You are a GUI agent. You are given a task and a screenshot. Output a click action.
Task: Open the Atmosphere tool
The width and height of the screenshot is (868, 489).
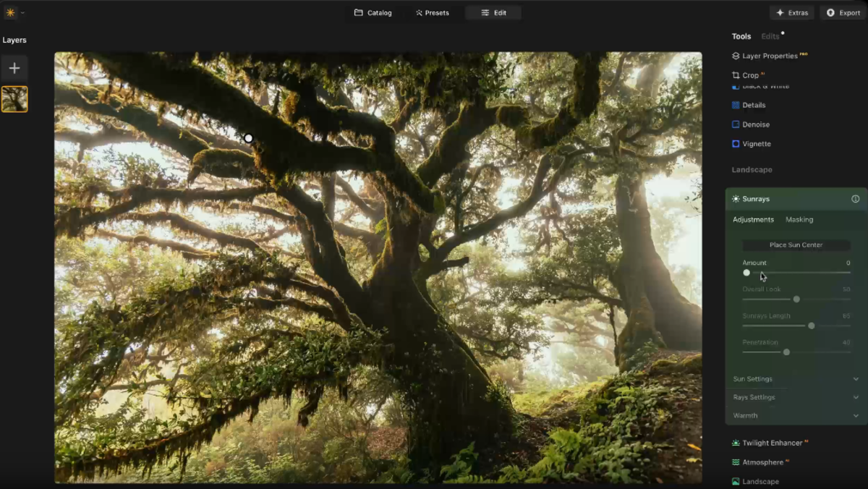(x=760, y=462)
